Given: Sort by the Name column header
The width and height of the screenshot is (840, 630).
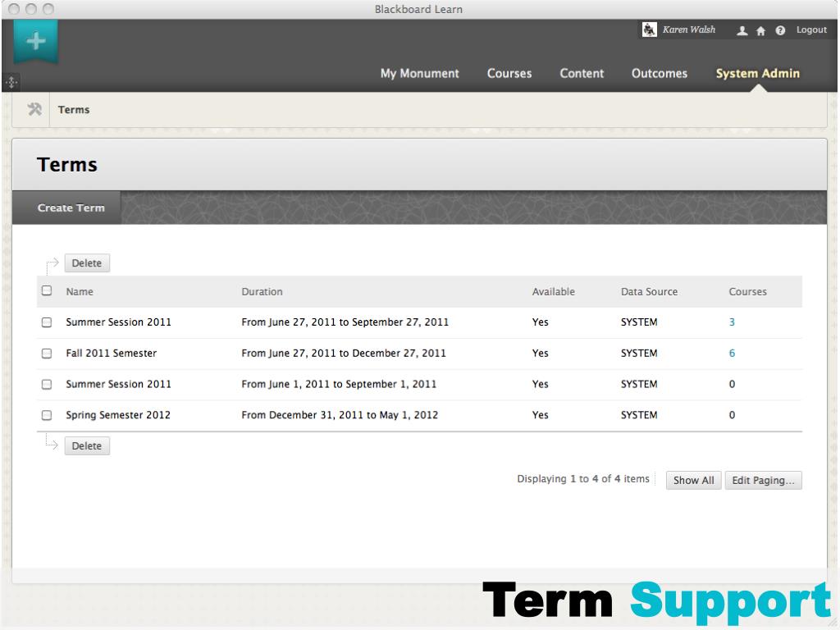Looking at the screenshot, I should coord(80,291).
